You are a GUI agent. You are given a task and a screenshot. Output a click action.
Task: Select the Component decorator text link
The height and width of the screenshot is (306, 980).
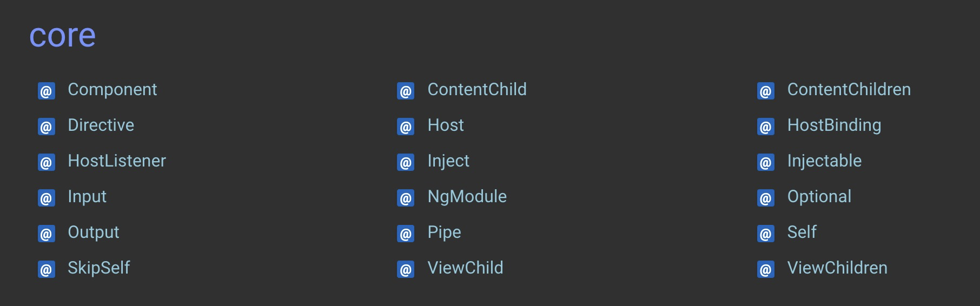point(112,89)
